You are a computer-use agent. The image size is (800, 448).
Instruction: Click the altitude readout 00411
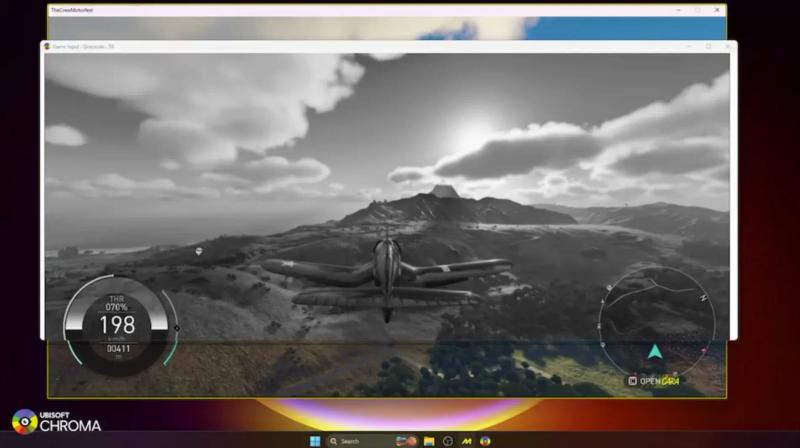[118, 349]
